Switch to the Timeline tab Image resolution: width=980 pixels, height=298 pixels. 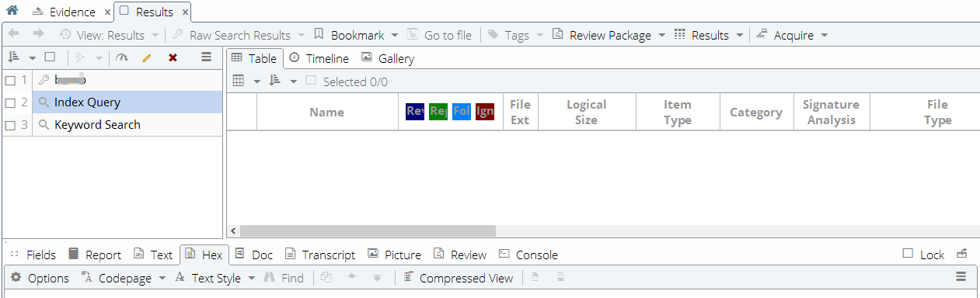(x=319, y=58)
